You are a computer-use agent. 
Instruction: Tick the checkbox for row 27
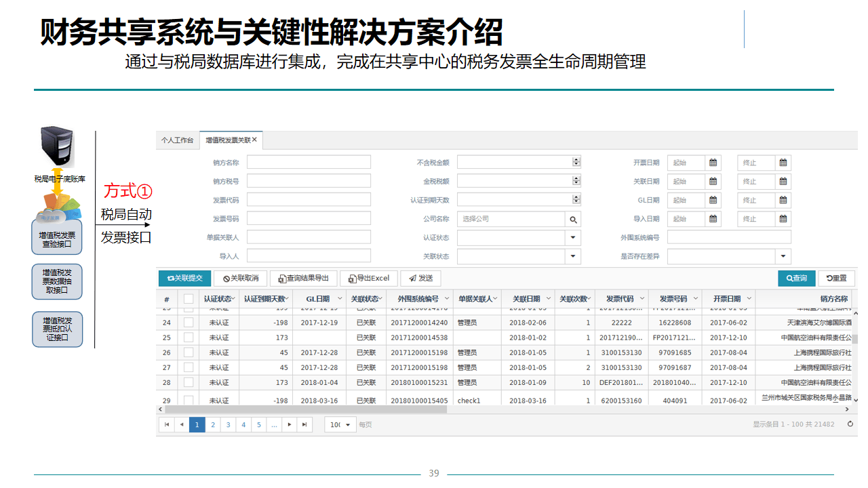(189, 367)
